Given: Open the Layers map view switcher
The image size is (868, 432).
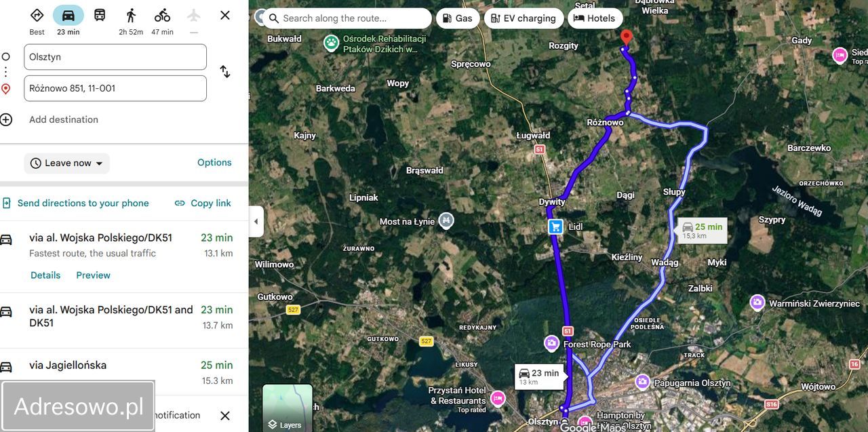Looking at the screenshot, I should pyautogui.click(x=288, y=408).
